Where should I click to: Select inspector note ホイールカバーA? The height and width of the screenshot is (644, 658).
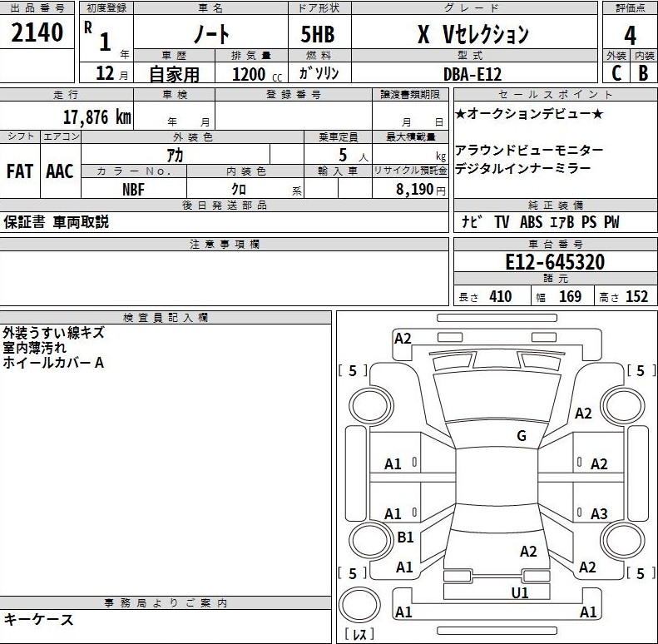pos(53,362)
